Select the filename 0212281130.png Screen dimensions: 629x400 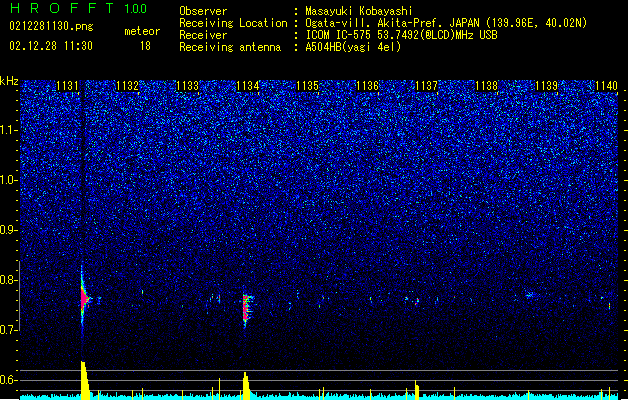tap(51, 27)
